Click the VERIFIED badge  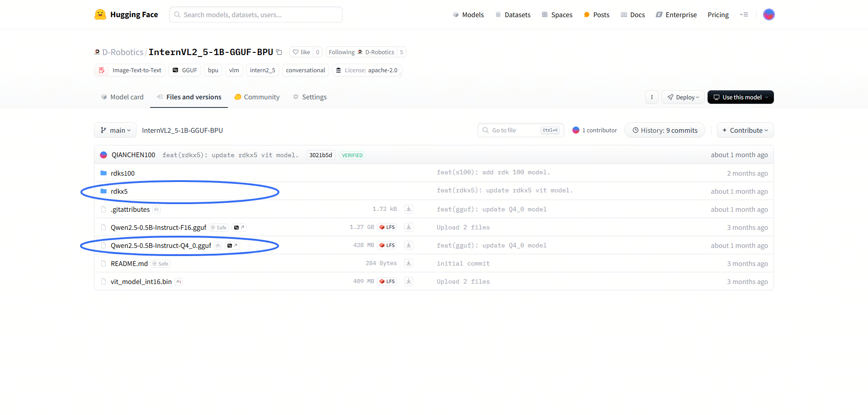click(352, 155)
